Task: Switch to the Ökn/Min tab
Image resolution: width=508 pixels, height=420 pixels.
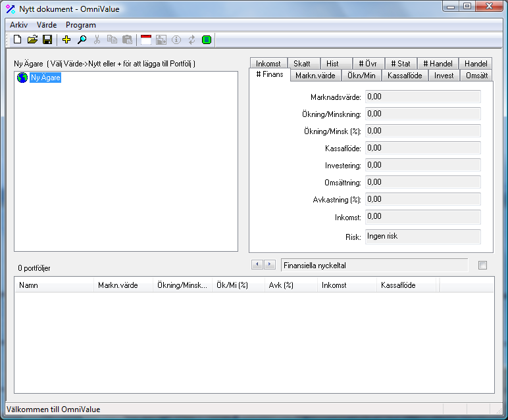Action: [361, 76]
